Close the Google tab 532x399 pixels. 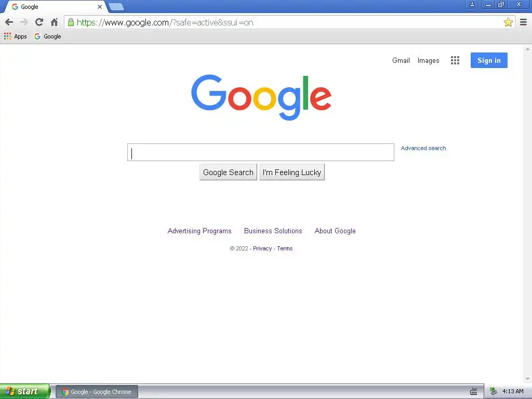99,7
